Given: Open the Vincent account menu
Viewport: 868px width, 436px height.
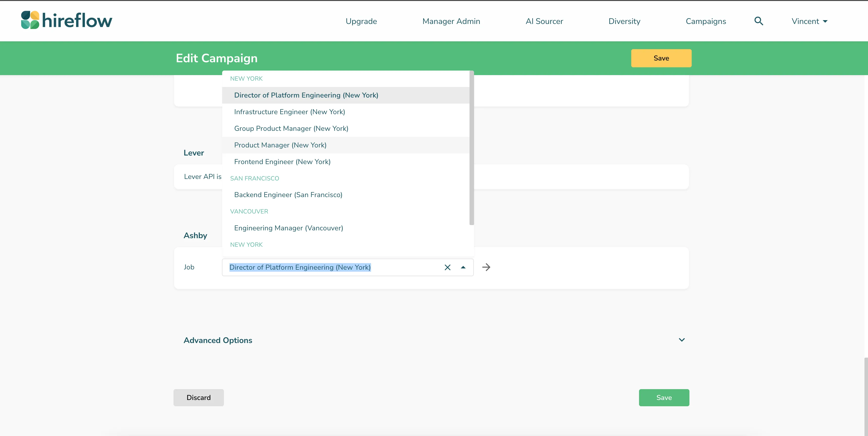Looking at the screenshot, I should pyautogui.click(x=809, y=21).
